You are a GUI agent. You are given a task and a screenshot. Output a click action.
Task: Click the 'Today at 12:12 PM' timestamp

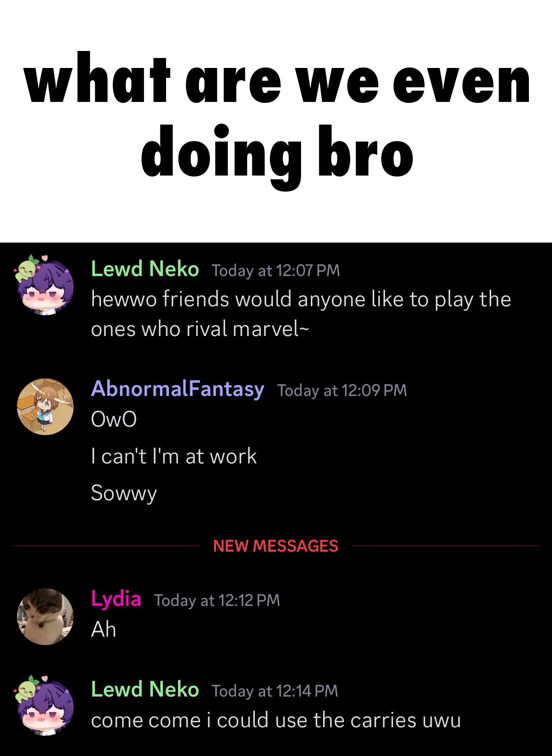217,600
